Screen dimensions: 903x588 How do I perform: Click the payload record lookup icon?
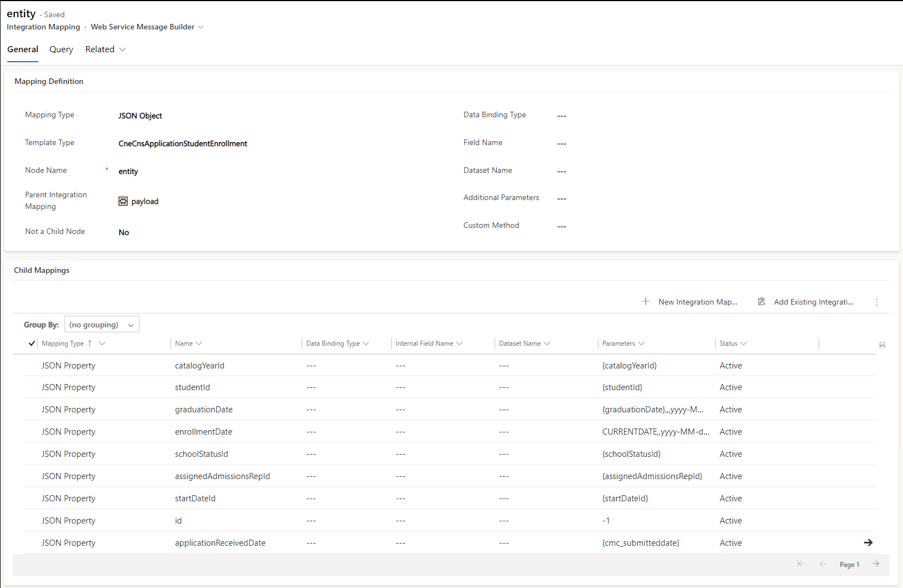(123, 201)
